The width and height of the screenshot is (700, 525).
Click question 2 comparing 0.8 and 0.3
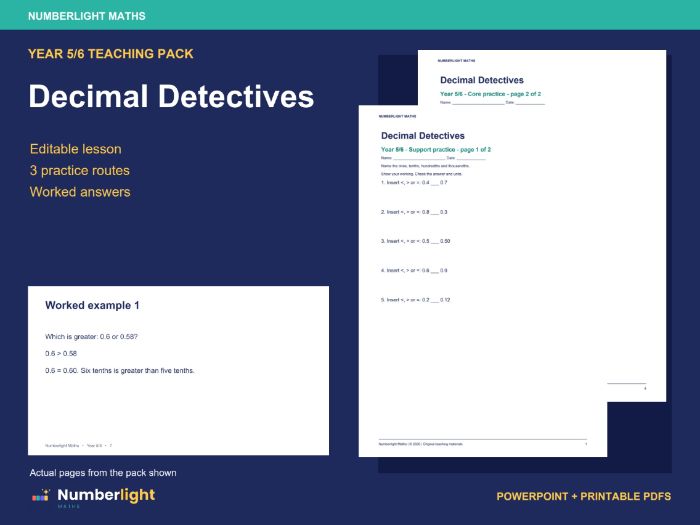[414, 212]
